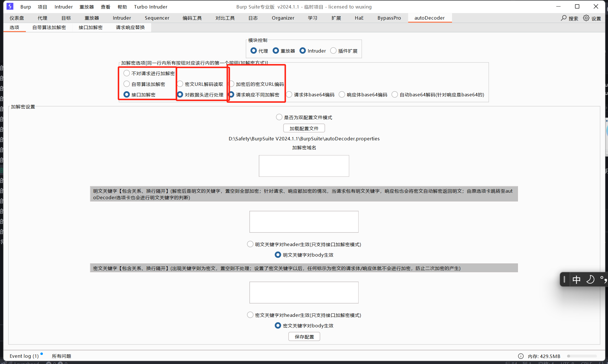Switch to the Sequencer tab

157,18
